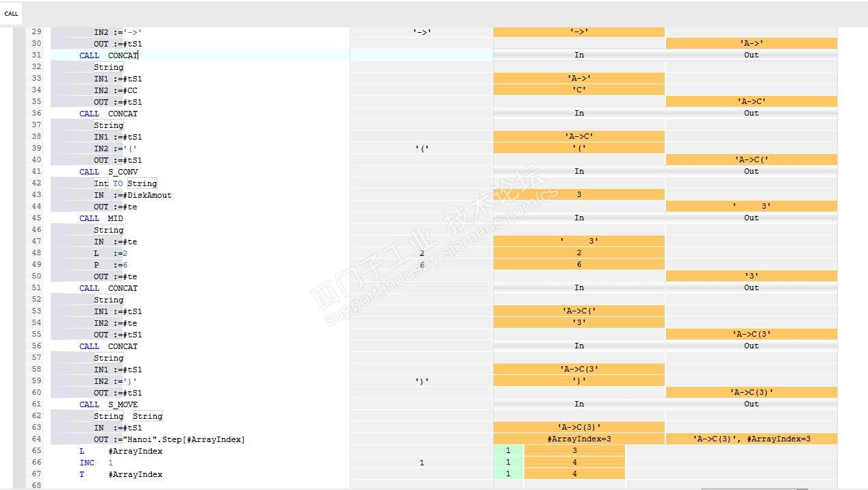Click the 'Out' header cell on line 31

pos(752,55)
